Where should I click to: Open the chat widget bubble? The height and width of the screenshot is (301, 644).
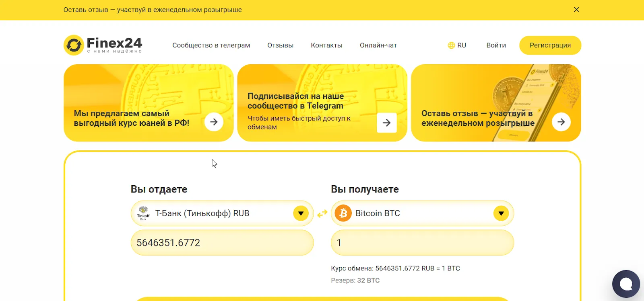(626, 284)
